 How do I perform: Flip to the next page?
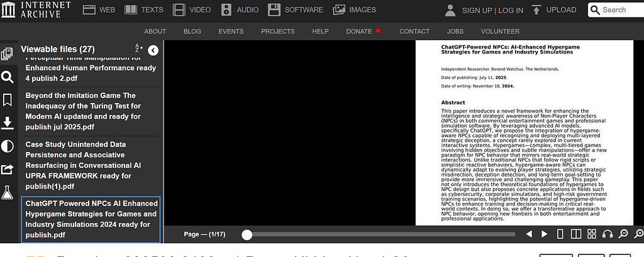(544, 234)
